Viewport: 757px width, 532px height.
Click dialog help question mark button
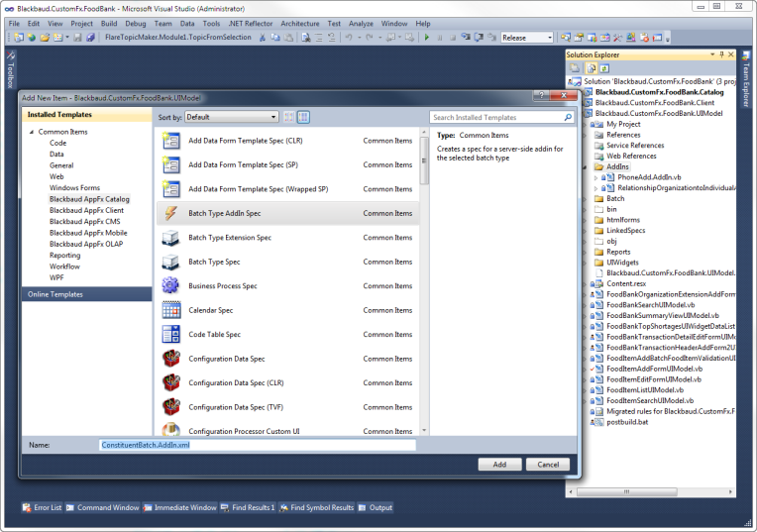pos(541,95)
